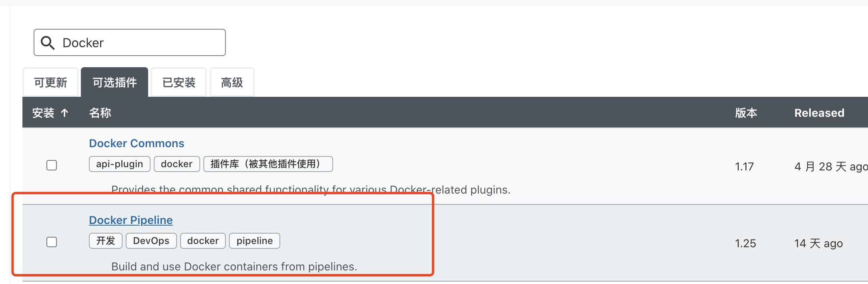Focus the plugin search field containing Docker
Image resolution: width=868 pixels, height=284 pixels.
point(140,43)
